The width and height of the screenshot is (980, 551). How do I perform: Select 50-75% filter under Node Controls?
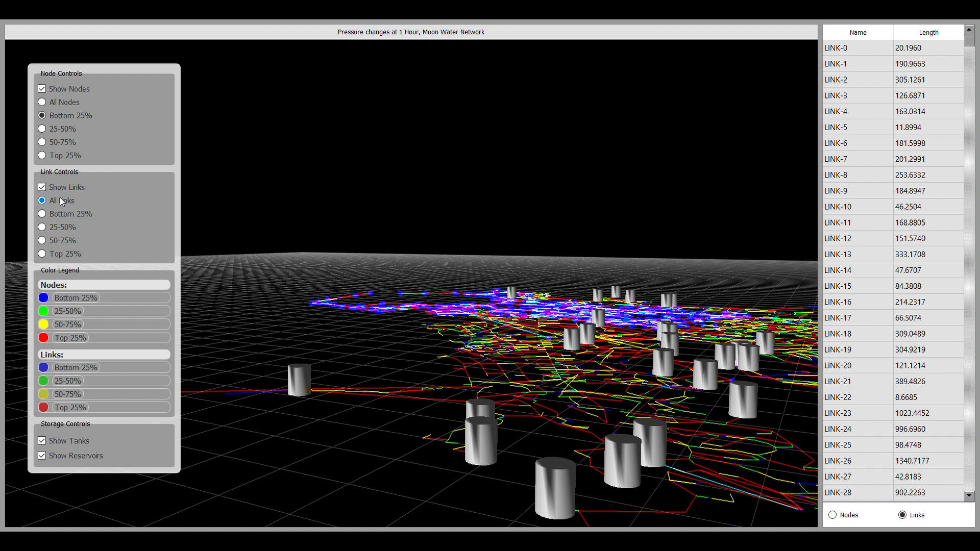(42, 142)
